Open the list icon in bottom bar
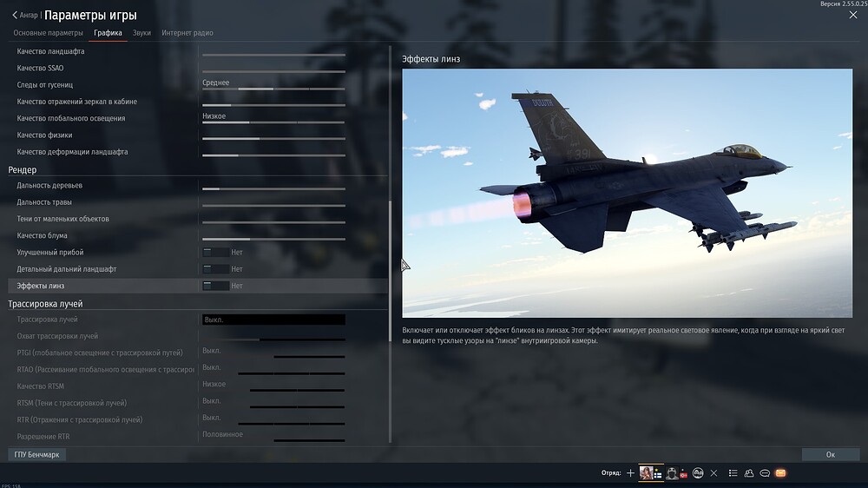This screenshot has width=868, height=488. click(x=733, y=473)
